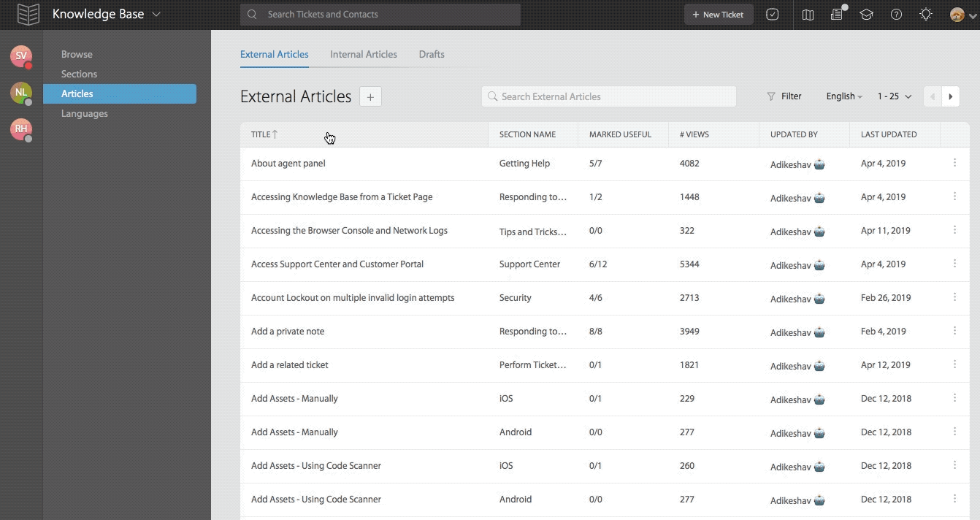
Task: Click the 5344 views value
Action: pos(689,264)
